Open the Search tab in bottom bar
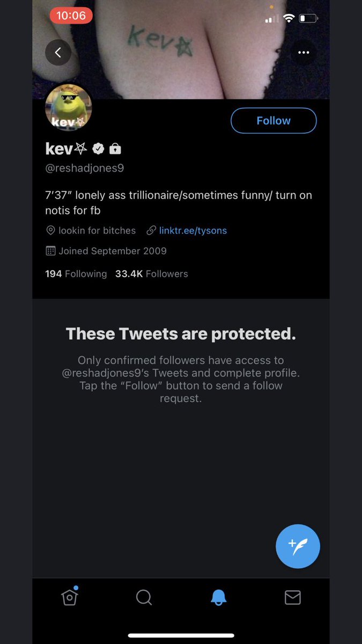Viewport: 362px width, 644px height. click(144, 597)
